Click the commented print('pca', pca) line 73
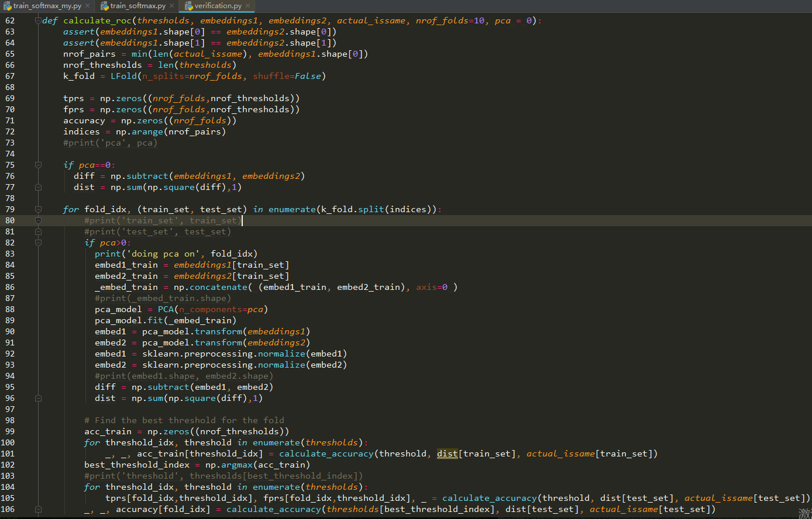812x519 pixels. [111, 143]
